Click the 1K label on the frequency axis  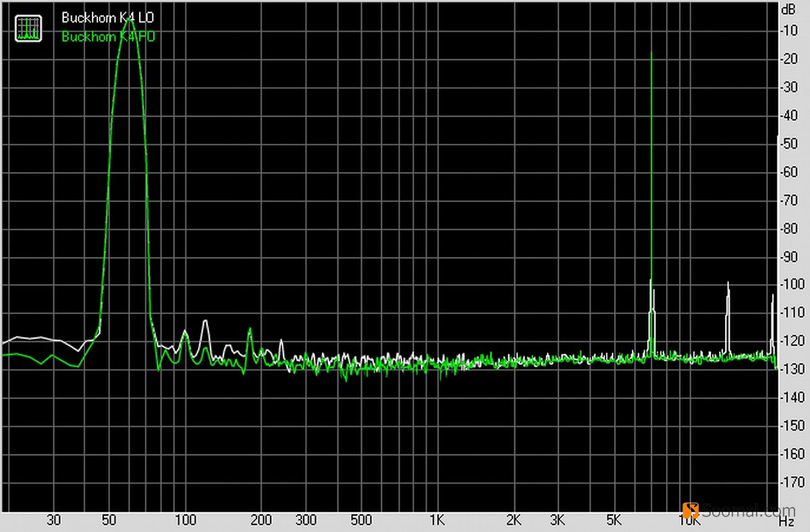(x=437, y=521)
